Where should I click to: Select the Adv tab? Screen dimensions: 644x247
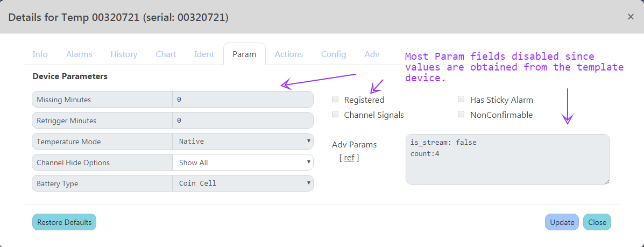(372, 54)
